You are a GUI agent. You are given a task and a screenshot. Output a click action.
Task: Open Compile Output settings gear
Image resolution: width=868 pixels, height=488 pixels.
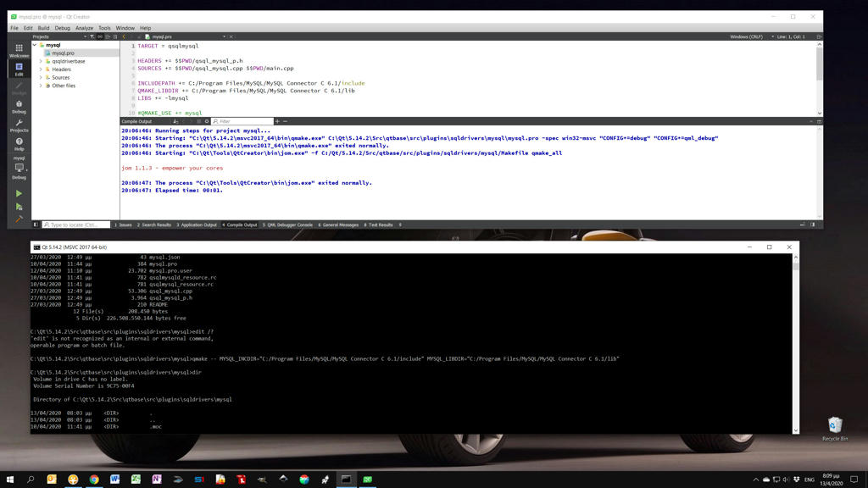(207, 121)
